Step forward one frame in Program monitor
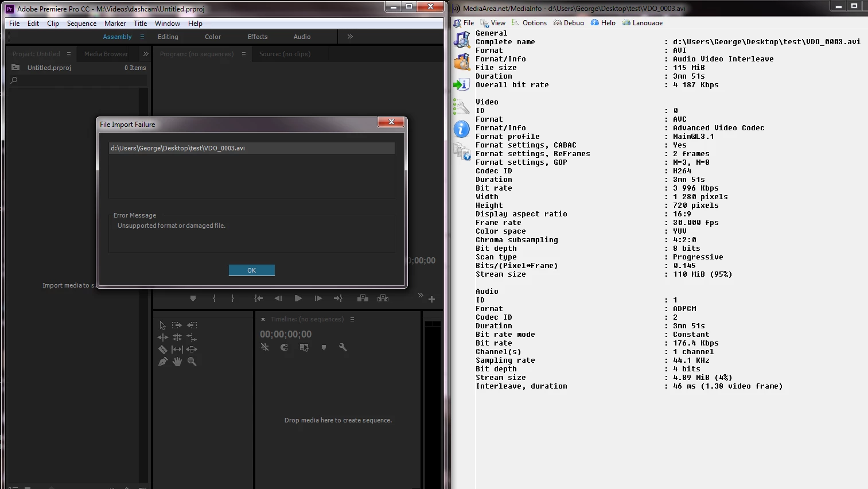868x489 pixels. 318,298
